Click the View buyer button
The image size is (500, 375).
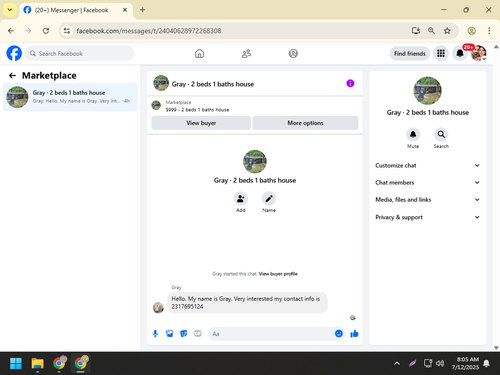coord(201,123)
